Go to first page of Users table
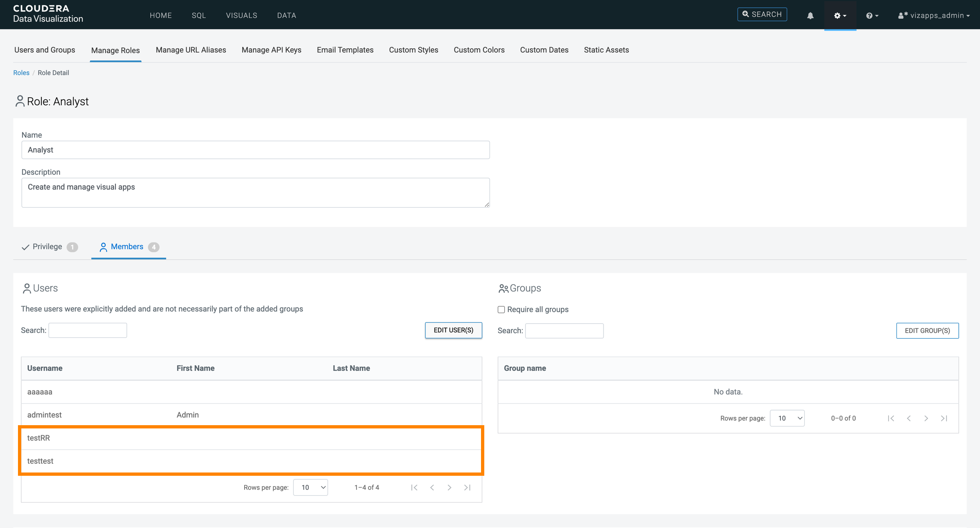This screenshot has height=528, width=980. [x=414, y=487]
